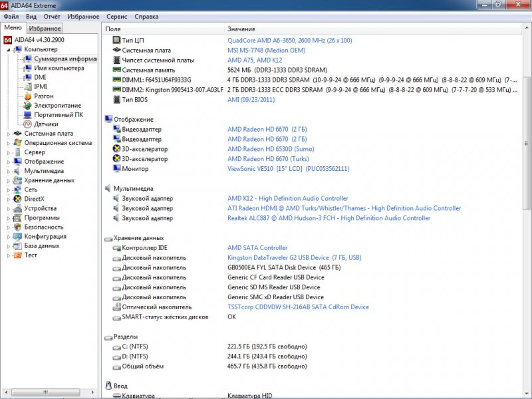
Task: Expand the Операционная система node
Action: click(9, 143)
